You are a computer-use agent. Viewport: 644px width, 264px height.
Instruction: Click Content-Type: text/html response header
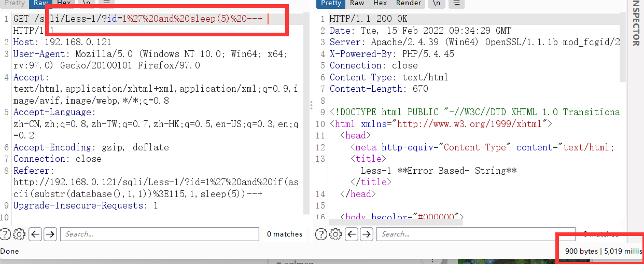tap(389, 77)
